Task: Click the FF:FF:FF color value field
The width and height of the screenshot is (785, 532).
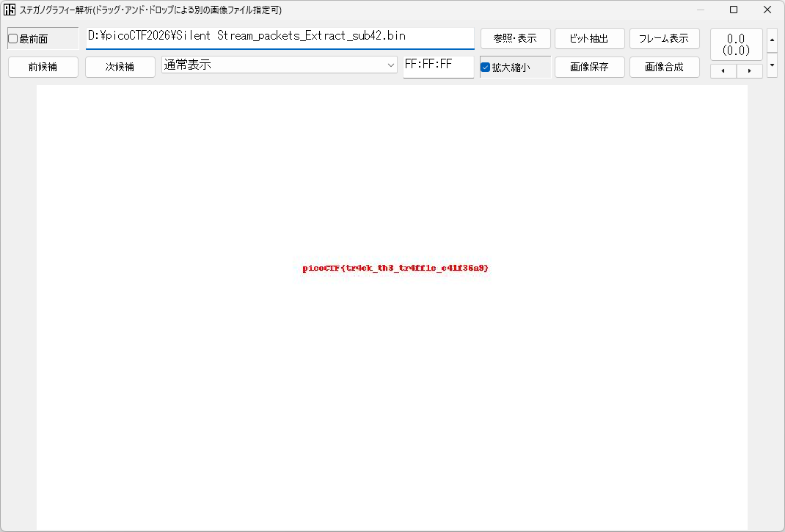Action: pyautogui.click(x=438, y=66)
